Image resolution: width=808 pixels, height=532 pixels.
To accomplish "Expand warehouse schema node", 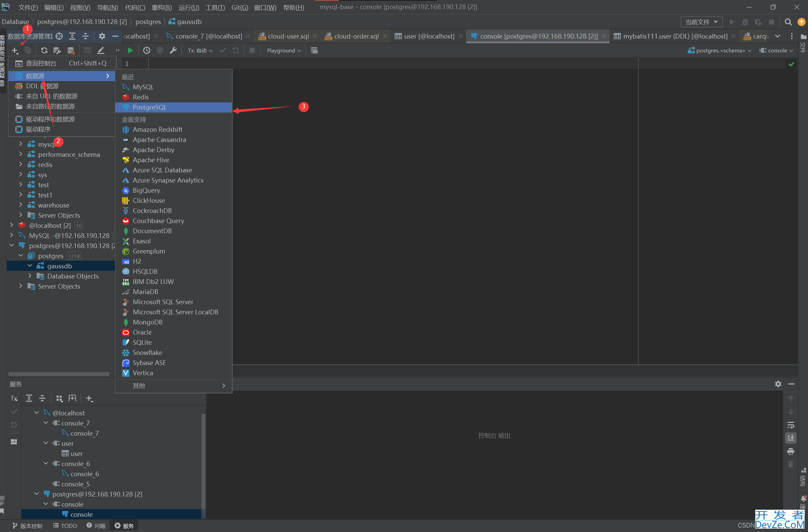I will click(x=21, y=205).
